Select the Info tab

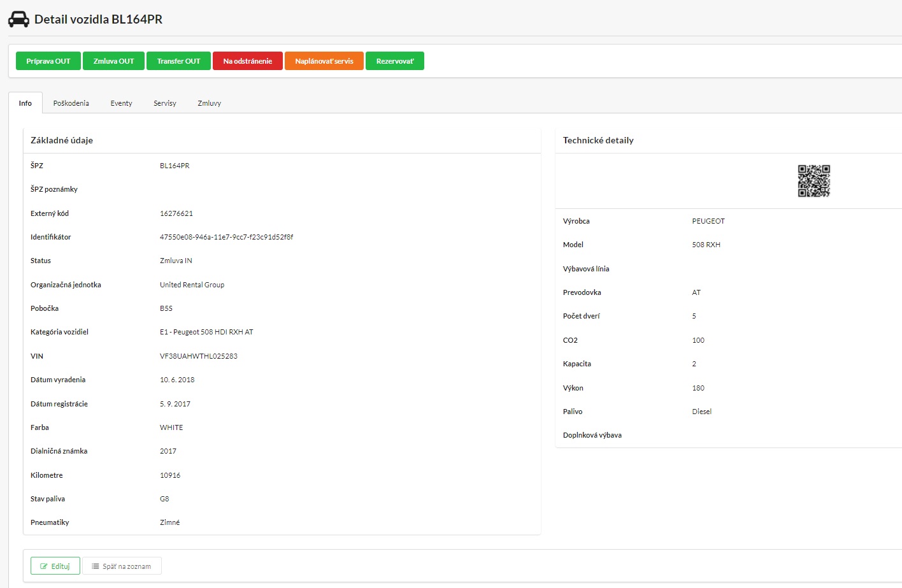[x=25, y=103]
